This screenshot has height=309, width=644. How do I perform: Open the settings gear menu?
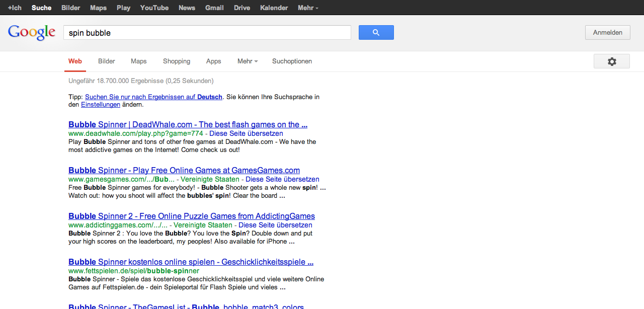click(611, 61)
